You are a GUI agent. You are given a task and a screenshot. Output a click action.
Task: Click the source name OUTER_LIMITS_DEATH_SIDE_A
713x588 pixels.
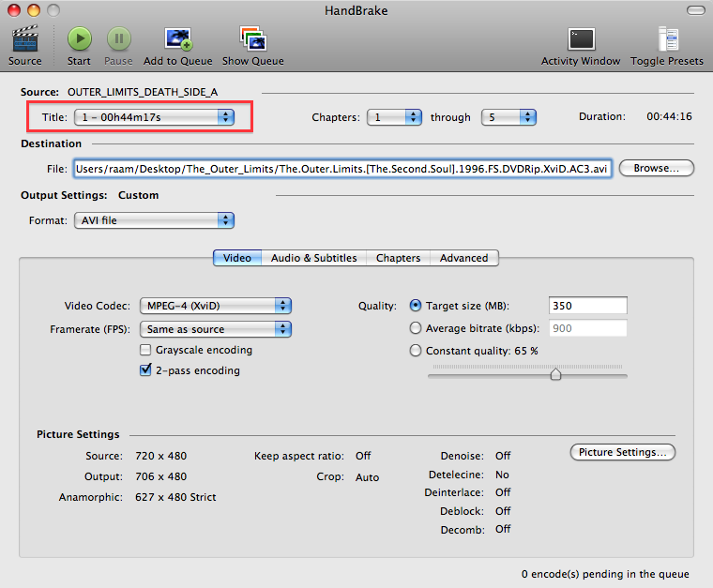[x=143, y=92]
